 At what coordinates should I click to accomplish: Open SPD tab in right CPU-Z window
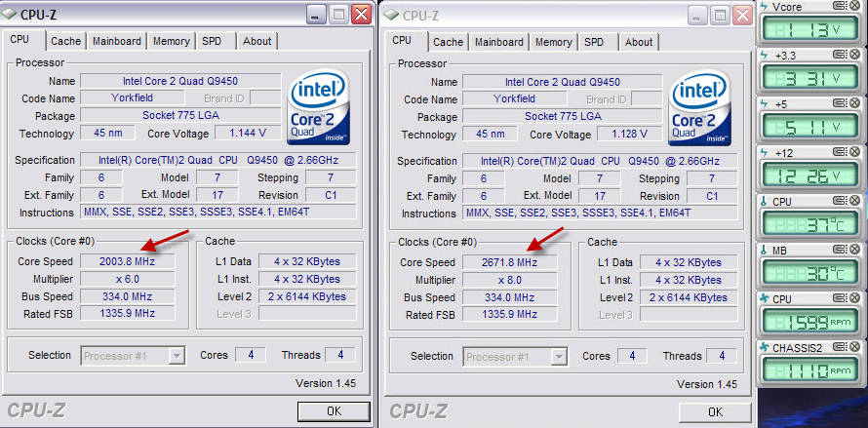click(594, 42)
